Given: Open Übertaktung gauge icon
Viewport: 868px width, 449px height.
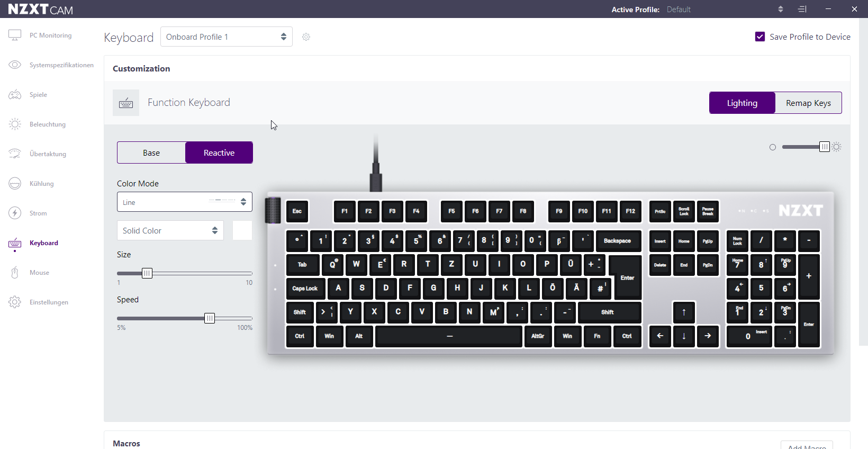Looking at the screenshot, I should pyautogui.click(x=15, y=154).
